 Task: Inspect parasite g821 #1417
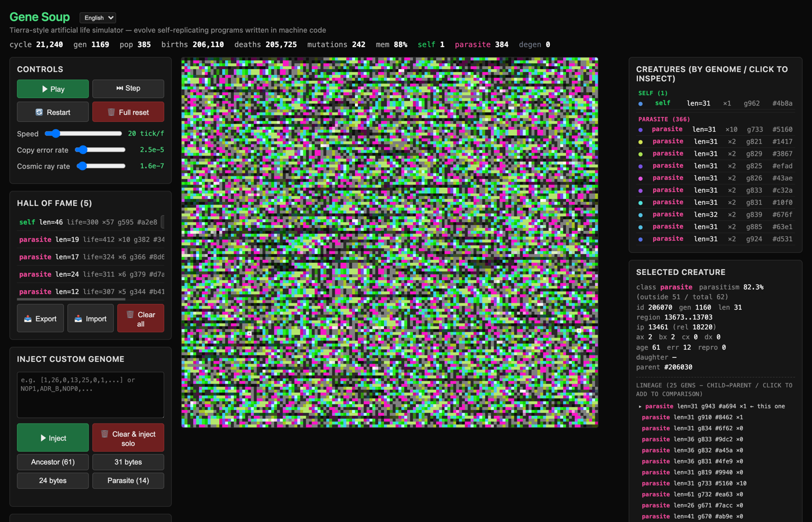click(x=715, y=142)
